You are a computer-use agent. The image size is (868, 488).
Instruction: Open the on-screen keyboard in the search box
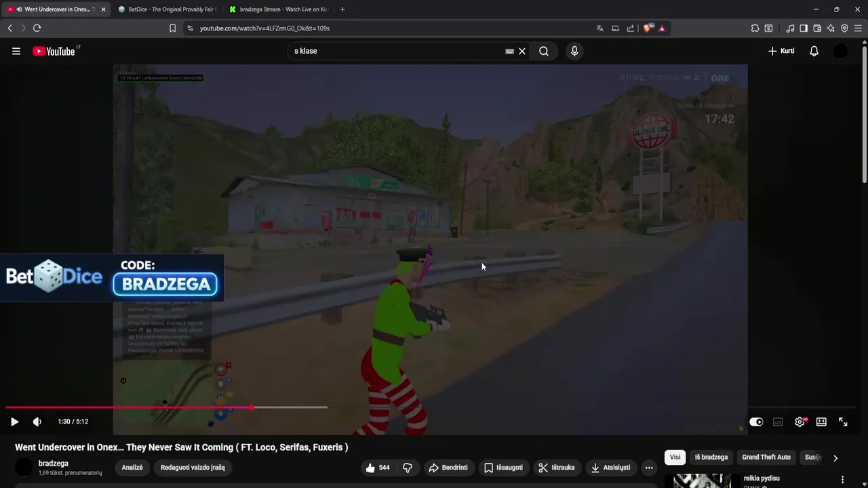pyautogui.click(x=509, y=51)
